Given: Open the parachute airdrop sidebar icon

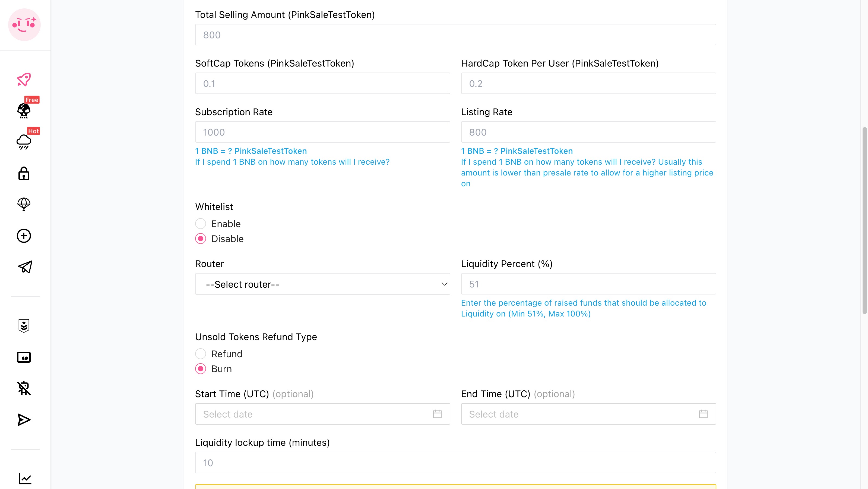Looking at the screenshot, I should point(24,204).
